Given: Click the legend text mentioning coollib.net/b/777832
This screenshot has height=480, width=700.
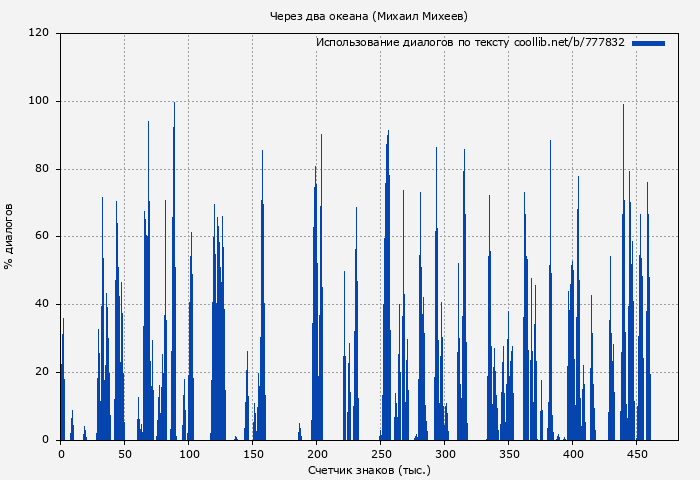Looking at the screenshot, I should pos(470,43).
